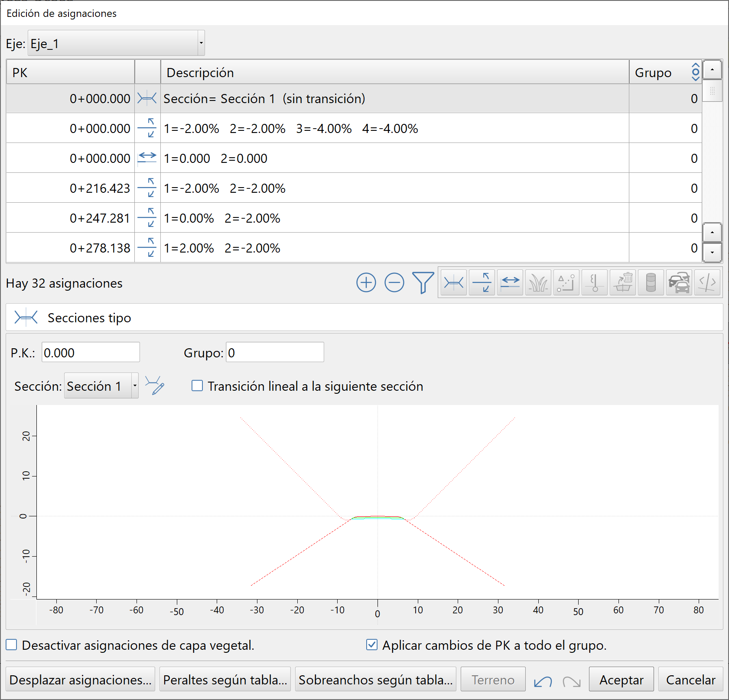This screenshot has height=700, width=729.
Task: Click the Aceptar button
Action: (621, 680)
